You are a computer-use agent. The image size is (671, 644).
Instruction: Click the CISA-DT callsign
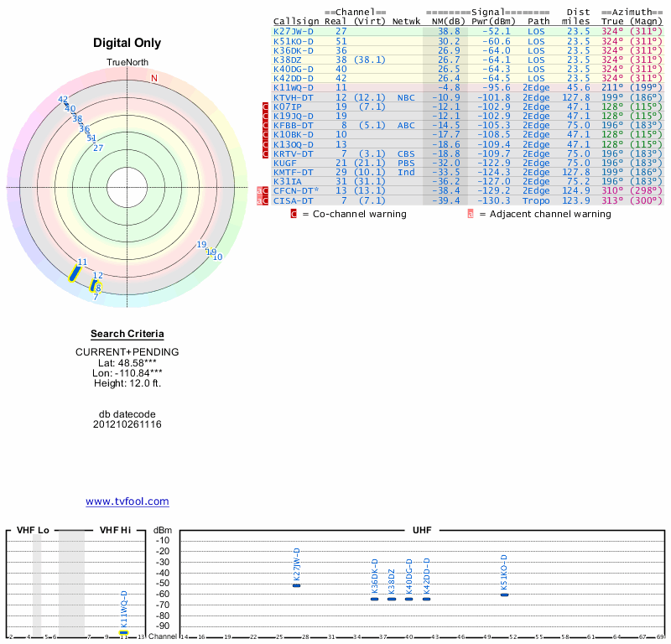(x=293, y=200)
